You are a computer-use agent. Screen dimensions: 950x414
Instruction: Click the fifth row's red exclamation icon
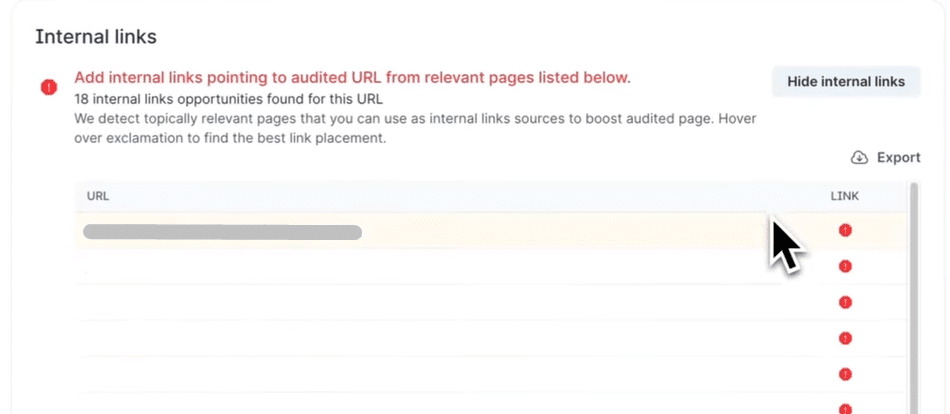coord(845,374)
